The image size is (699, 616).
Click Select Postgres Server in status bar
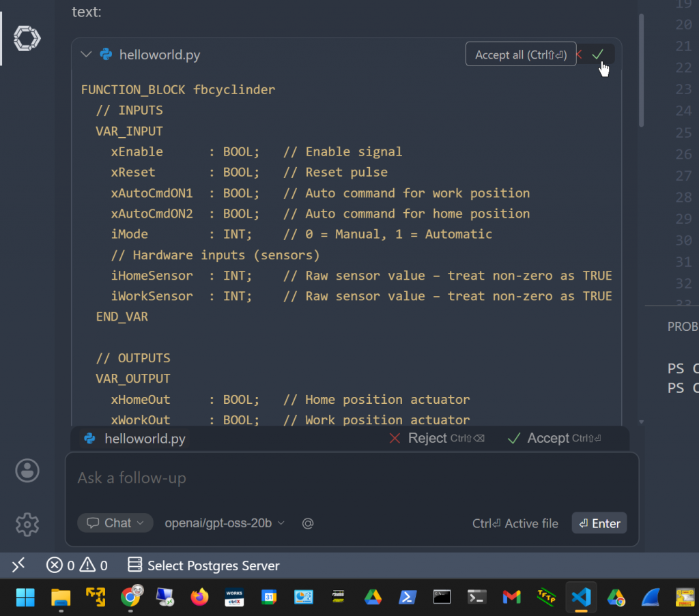(x=203, y=565)
